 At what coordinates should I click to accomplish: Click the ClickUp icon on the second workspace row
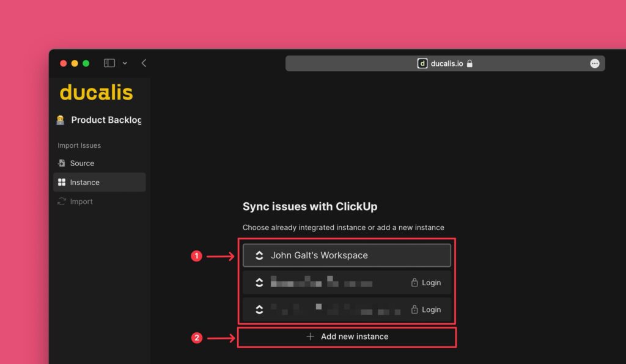click(259, 282)
